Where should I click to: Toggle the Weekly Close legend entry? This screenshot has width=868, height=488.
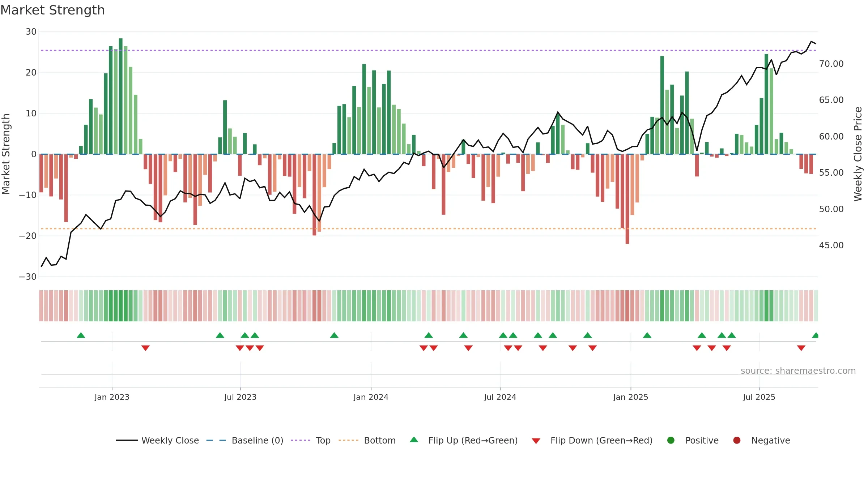(157, 440)
